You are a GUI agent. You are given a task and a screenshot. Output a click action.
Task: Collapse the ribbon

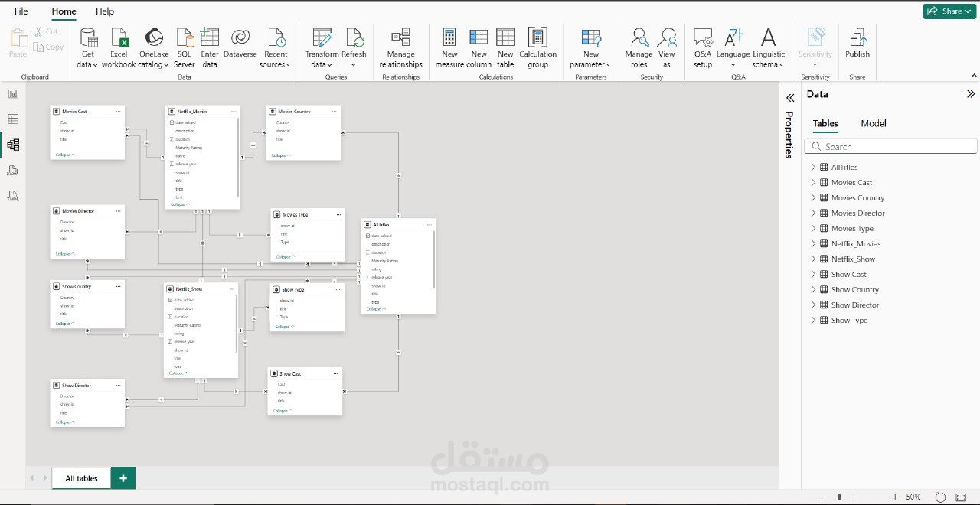974,76
